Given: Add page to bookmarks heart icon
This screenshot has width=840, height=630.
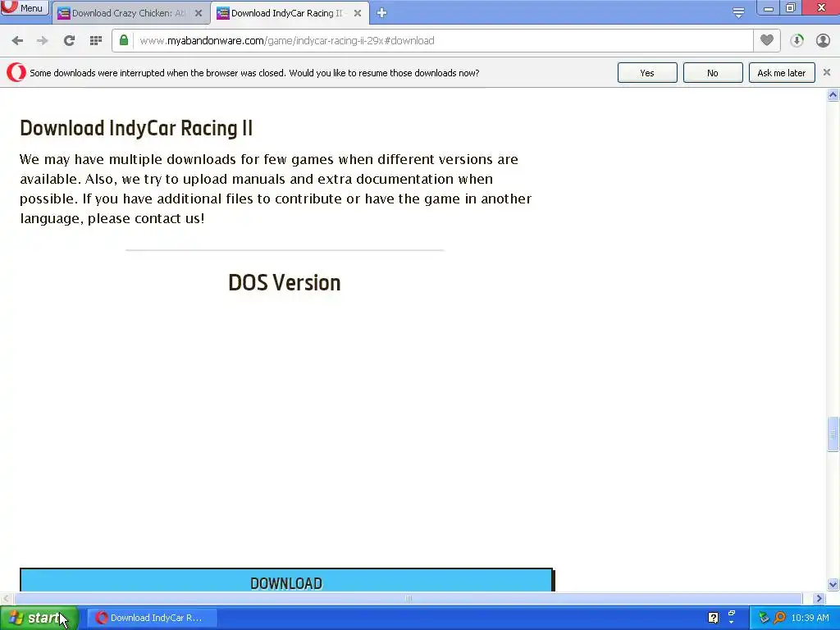Looking at the screenshot, I should pyautogui.click(x=767, y=40).
